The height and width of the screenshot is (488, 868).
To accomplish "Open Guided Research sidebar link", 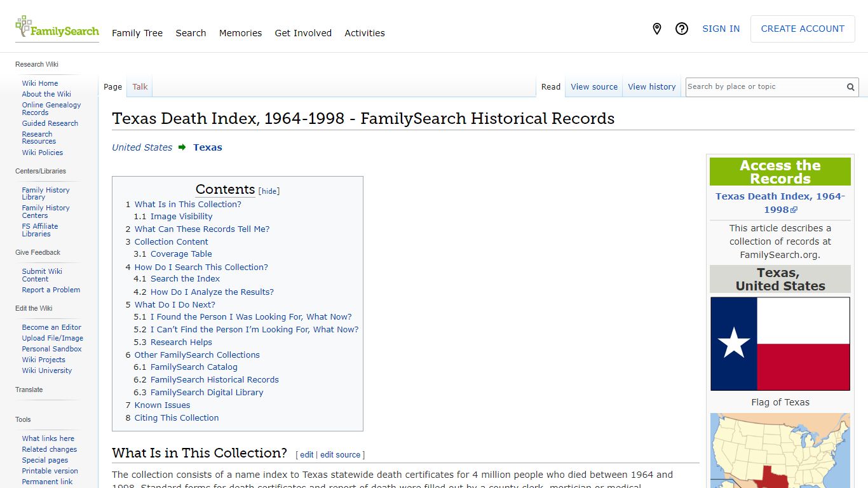I will pos(50,123).
